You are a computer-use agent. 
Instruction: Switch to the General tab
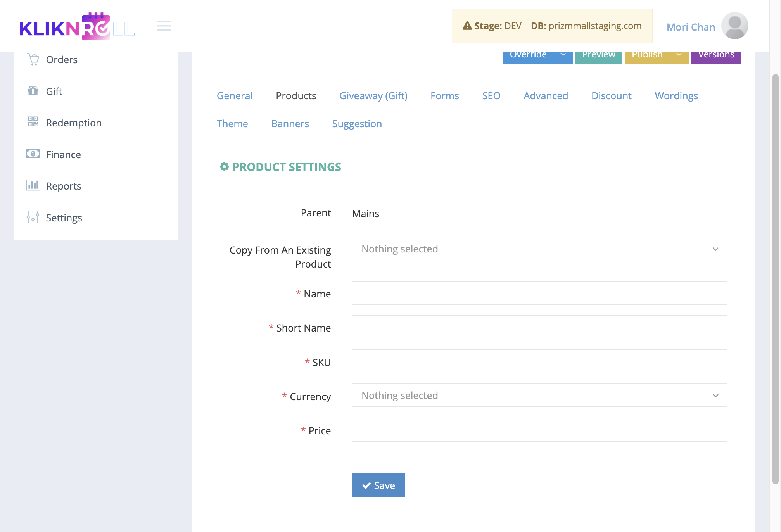(235, 95)
